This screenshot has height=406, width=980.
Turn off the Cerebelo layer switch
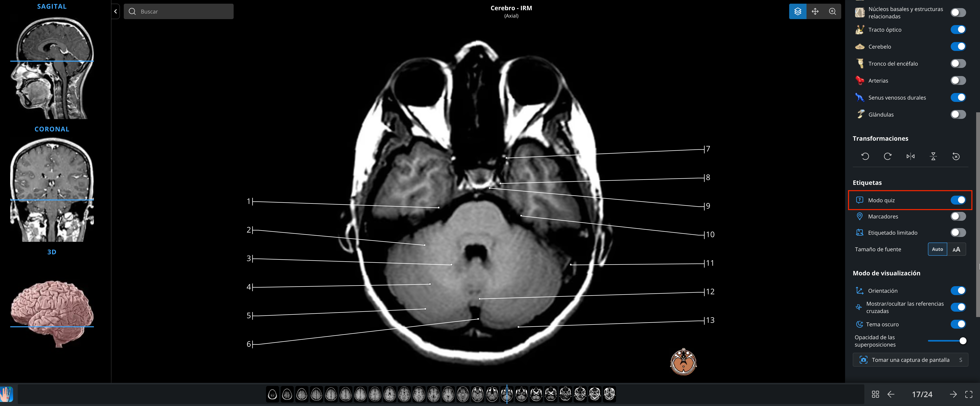(958, 47)
